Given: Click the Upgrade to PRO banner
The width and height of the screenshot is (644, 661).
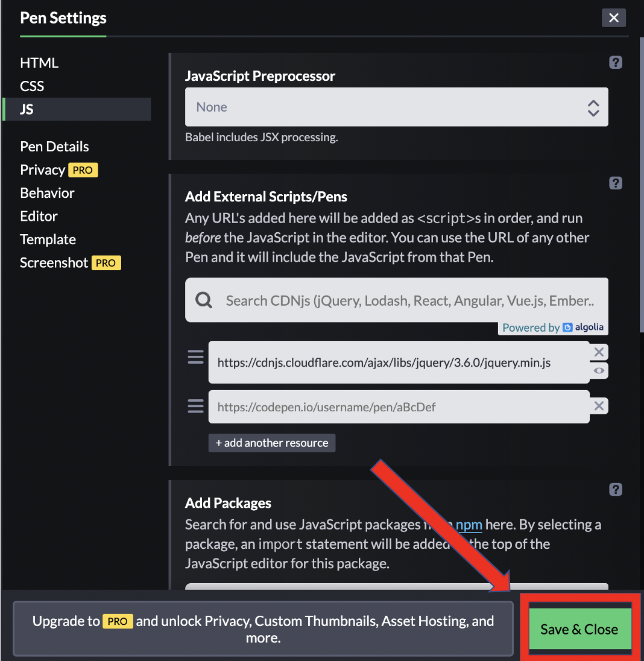Looking at the screenshot, I should pos(263,629).
